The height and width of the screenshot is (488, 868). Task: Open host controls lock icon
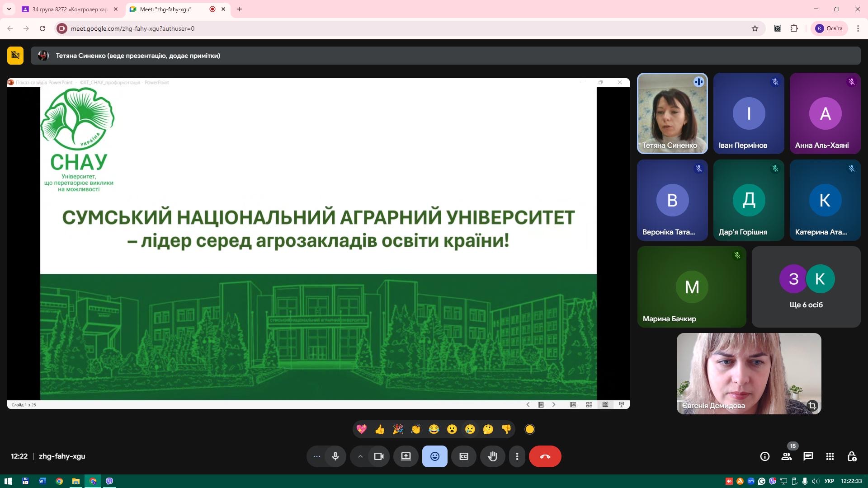[x=851, y=456]
